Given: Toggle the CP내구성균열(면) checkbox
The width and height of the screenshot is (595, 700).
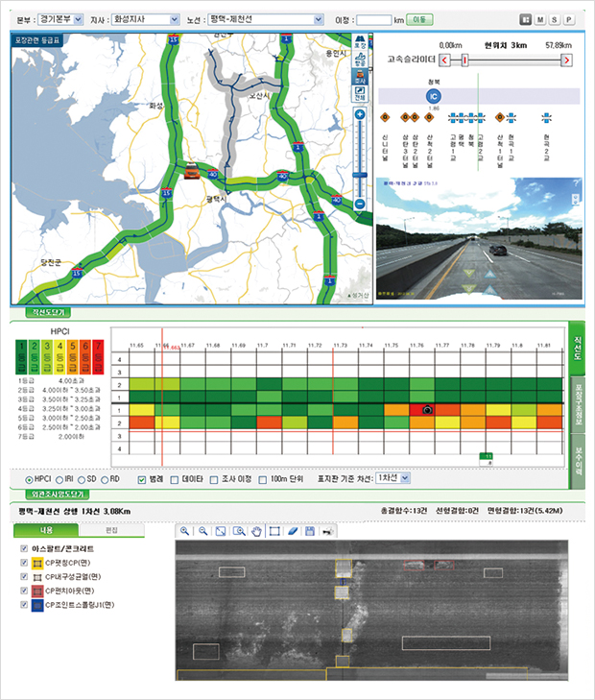Looking at the screenshot, I should [x=24, y=576].
